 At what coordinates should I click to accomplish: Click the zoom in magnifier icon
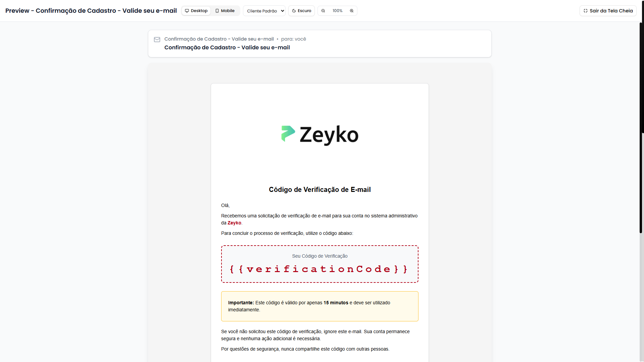[x=352, y=11]
